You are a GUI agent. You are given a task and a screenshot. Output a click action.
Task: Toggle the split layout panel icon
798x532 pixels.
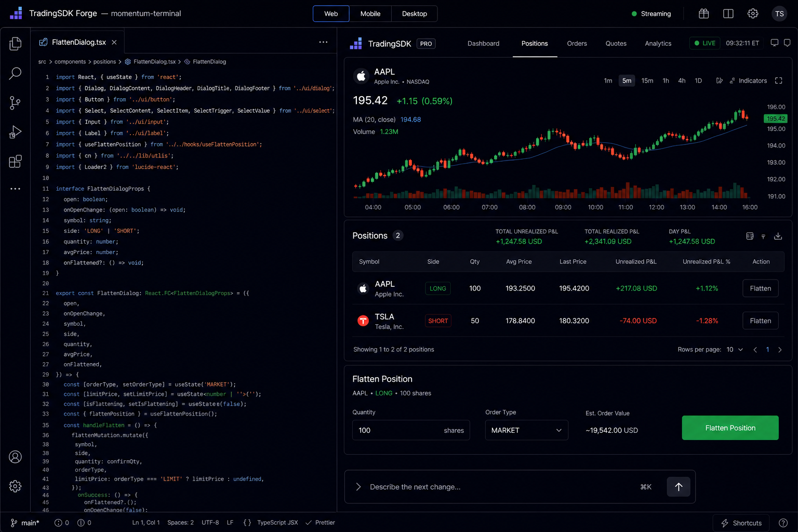728,14
